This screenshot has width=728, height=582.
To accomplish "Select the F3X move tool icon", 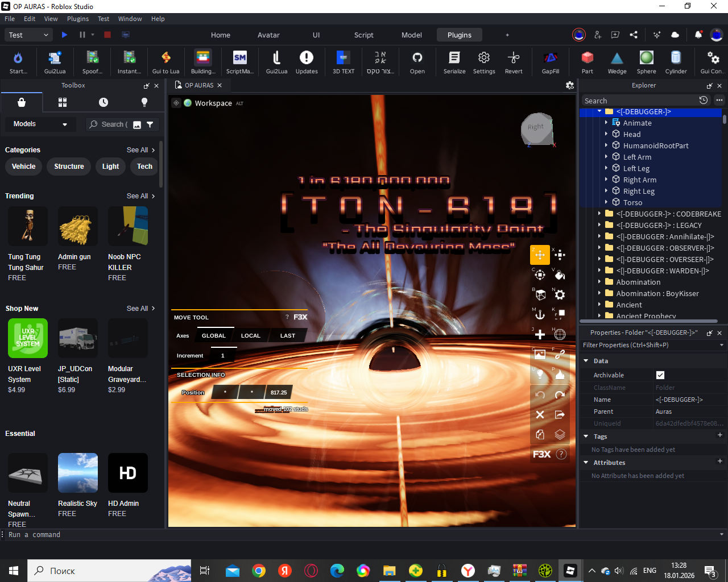I will tap(540, 255).
